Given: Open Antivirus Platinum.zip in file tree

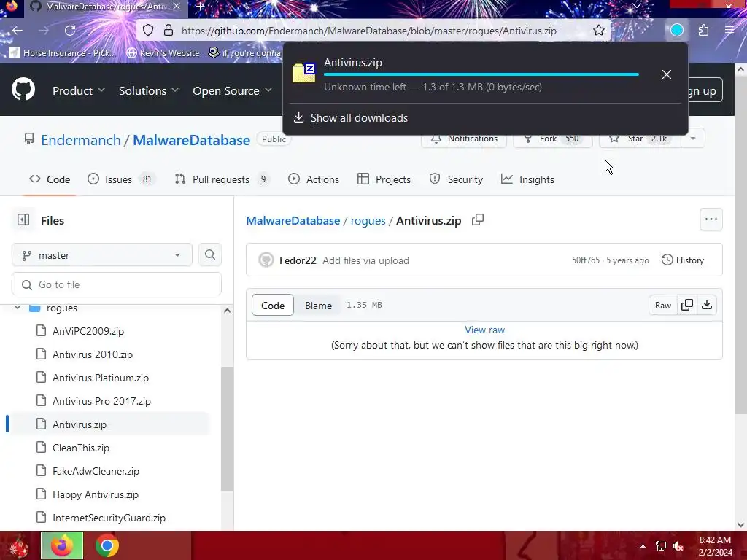Looking at the screenshot, I should (101, 378).
